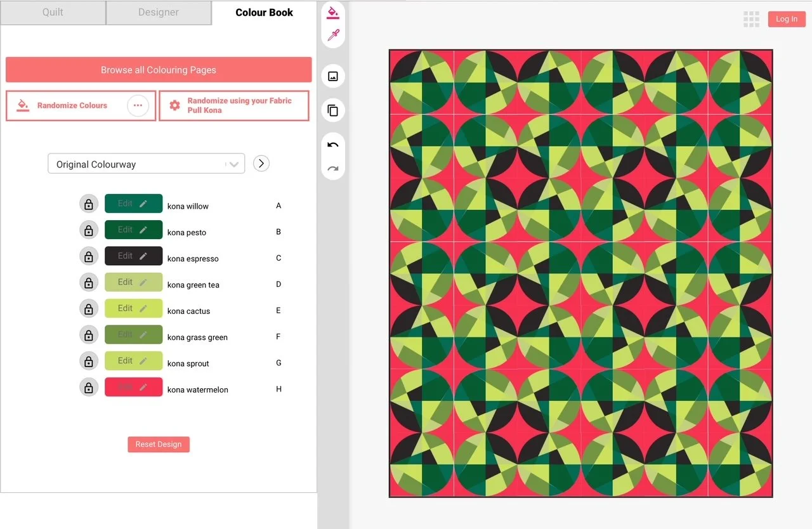Open the apps grid menu icon
This screenshot has width=812, height=529.
tap(751, 19)
